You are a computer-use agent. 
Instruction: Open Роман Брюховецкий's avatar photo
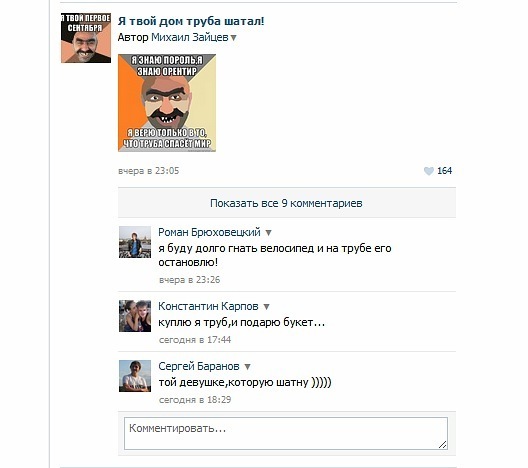tap(135, 242)
